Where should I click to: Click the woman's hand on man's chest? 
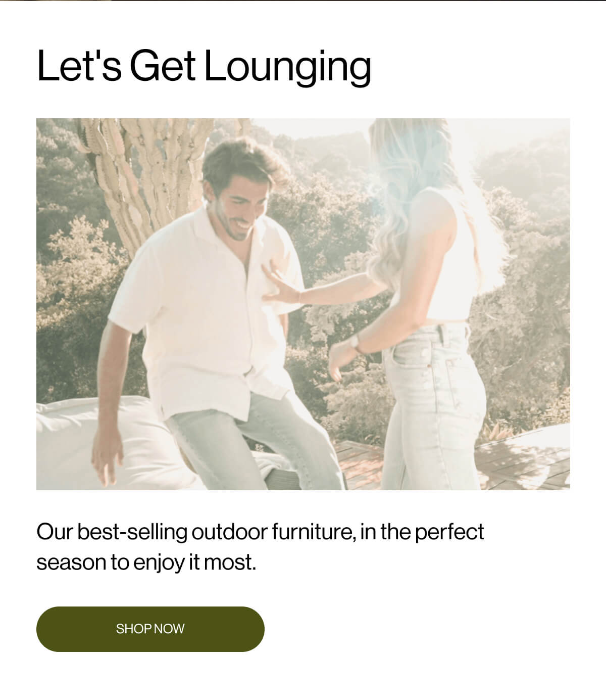pos(280,289)
